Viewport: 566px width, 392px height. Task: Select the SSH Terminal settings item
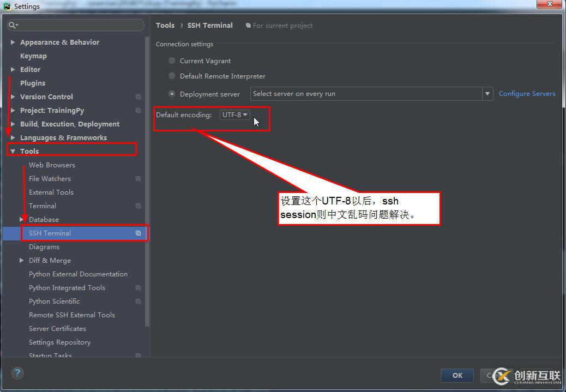click(x=50, y=233)
